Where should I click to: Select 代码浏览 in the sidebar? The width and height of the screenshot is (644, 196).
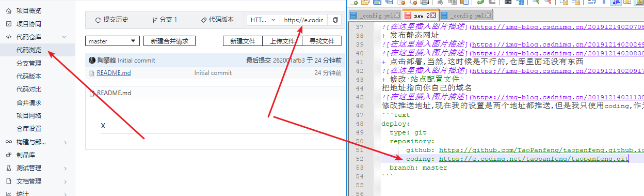pos(29,50)
